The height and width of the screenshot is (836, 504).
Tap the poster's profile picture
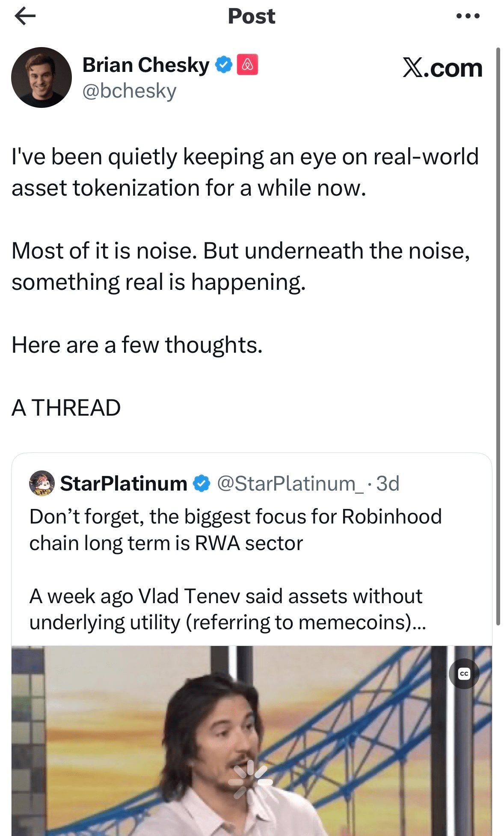42,77
